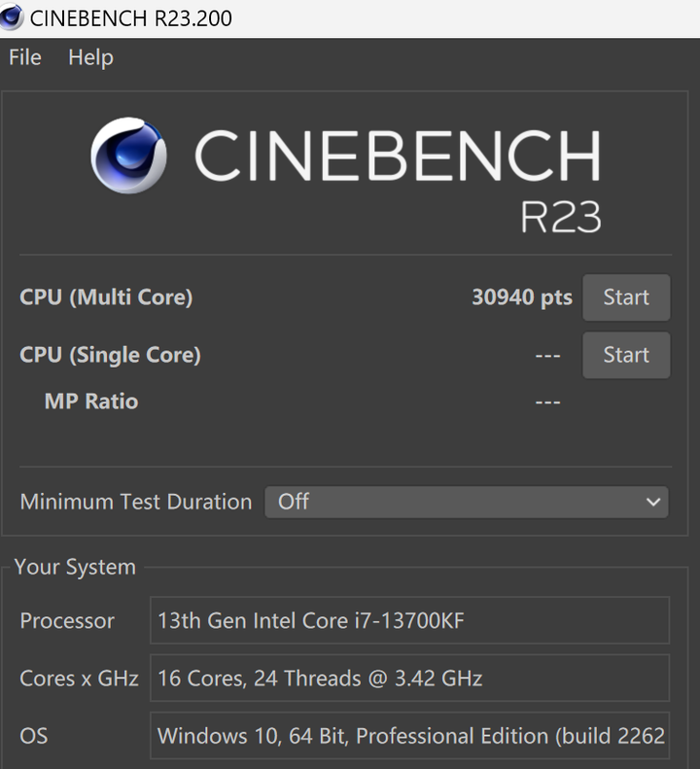This screenshot has height=769, width=700.
Task: Open the File menu
Action: 25,57
